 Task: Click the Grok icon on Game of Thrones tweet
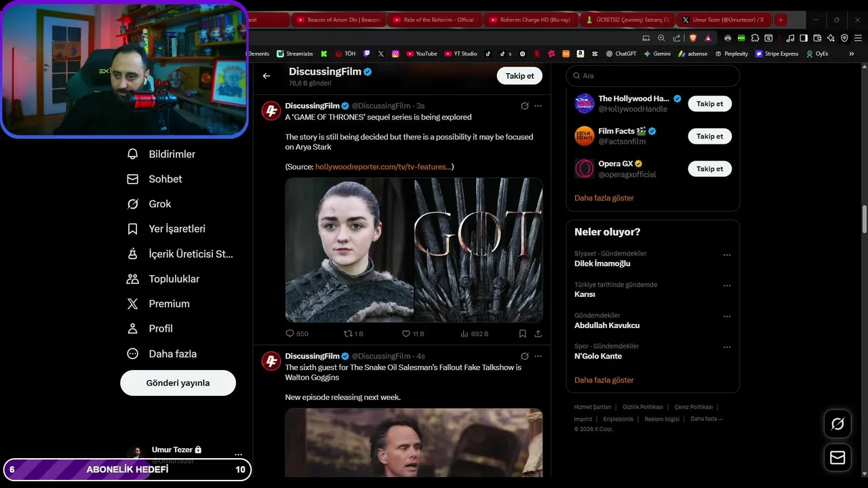point(524,106)
